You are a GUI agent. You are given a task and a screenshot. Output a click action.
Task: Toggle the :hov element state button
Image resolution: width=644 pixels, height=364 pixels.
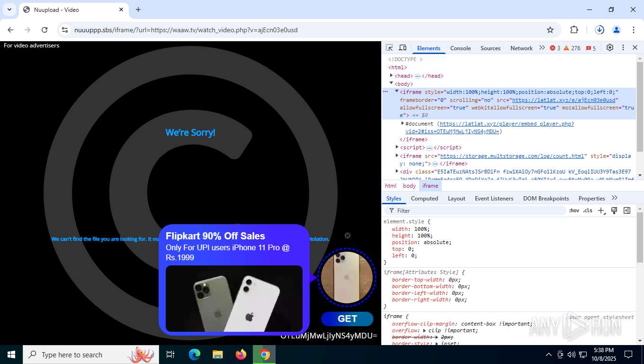click(574, 210)
